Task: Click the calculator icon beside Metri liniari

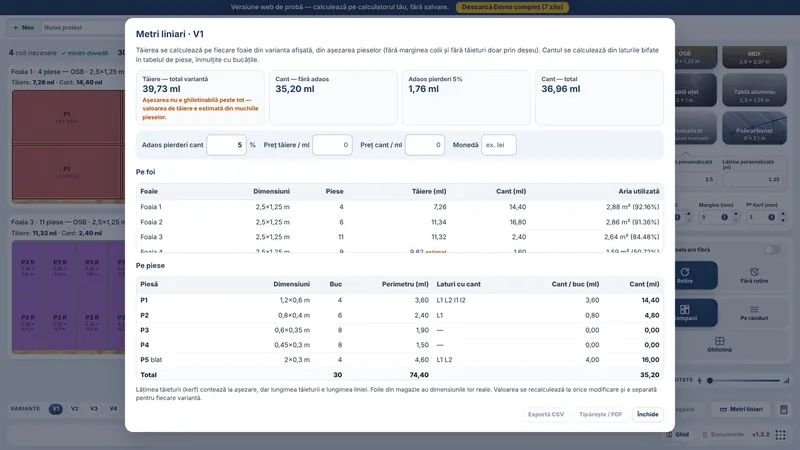Action: pos(784,409)
